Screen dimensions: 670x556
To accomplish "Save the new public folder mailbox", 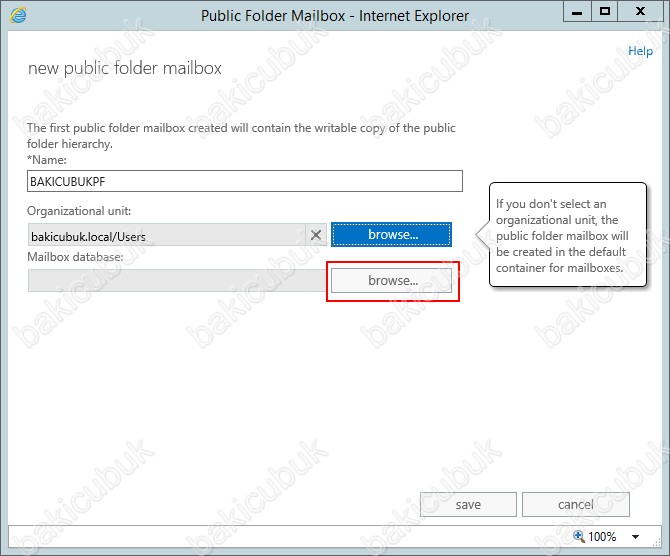I will [468, 505].
